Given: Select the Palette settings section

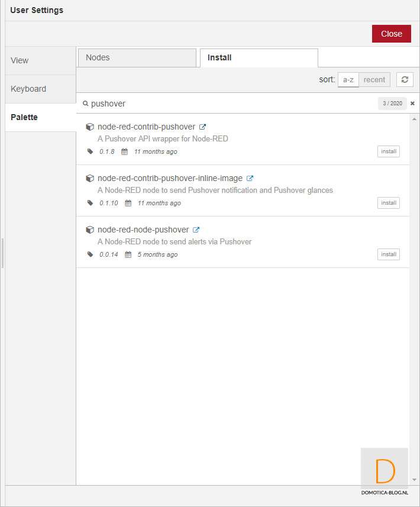Looking at the screenshot, I should tap(40, 117).
